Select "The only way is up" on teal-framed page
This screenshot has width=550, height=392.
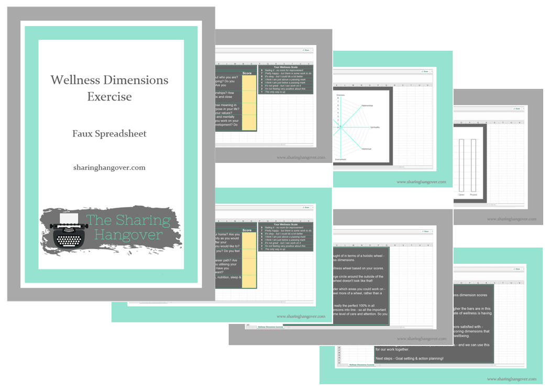pyautogui.click(x=275, y=249)
